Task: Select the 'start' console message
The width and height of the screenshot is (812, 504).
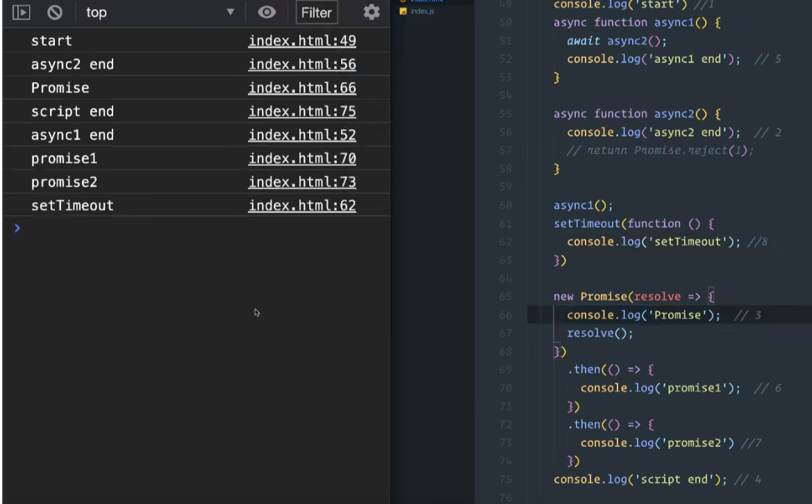Action: click(x=51, y=41)
